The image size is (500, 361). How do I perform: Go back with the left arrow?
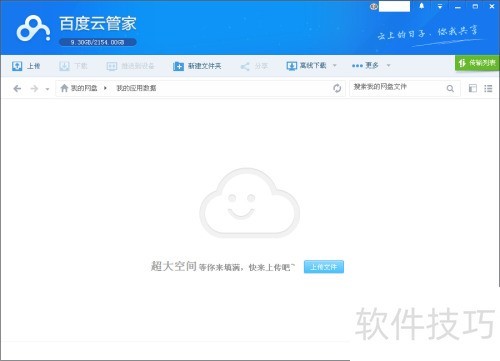point(17,88)
